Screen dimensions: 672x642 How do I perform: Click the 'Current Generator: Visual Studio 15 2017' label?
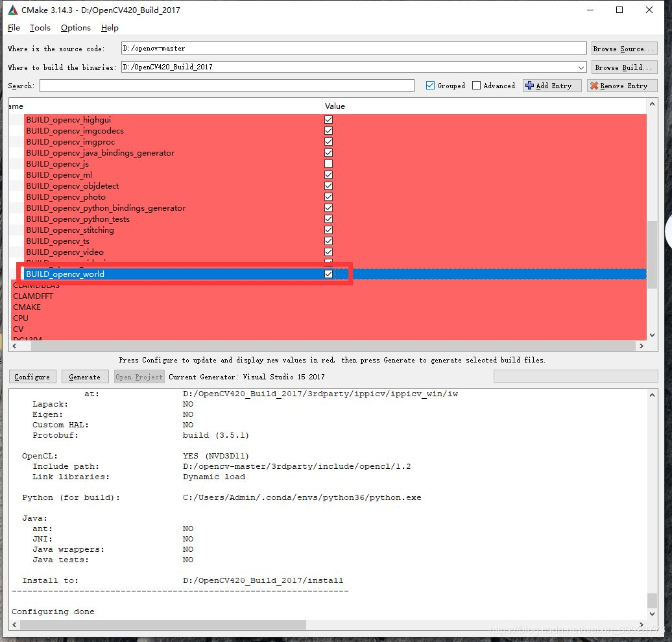pos(246,377)
